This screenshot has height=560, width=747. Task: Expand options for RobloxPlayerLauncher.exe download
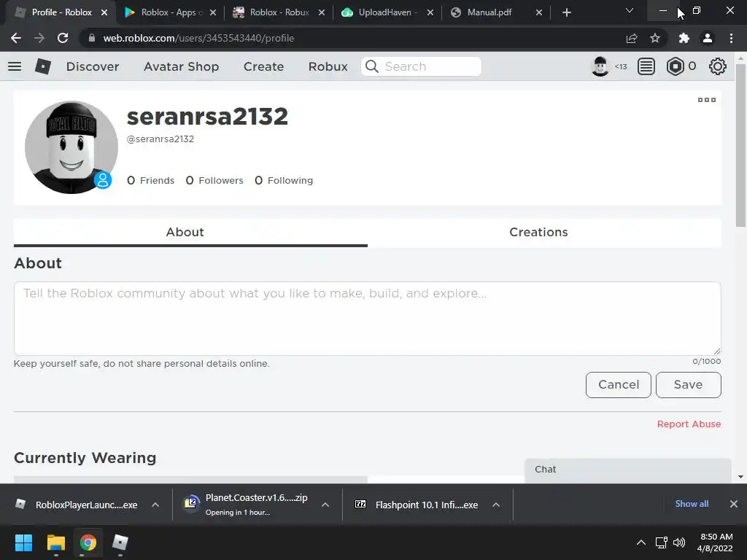[155, 505]
